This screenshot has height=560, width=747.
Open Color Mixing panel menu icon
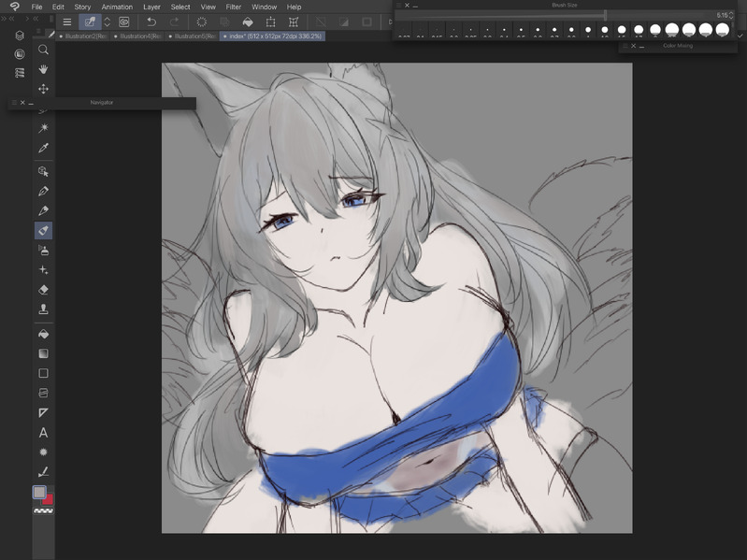click(x=625, y=46)
